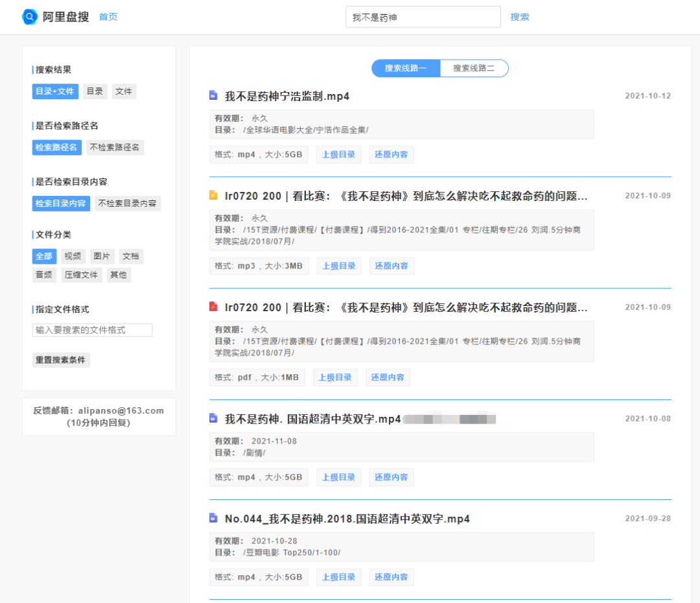Click 上级目录 for the No.044 result
Screen dimensions: 700x603
(x=339, y=577)
